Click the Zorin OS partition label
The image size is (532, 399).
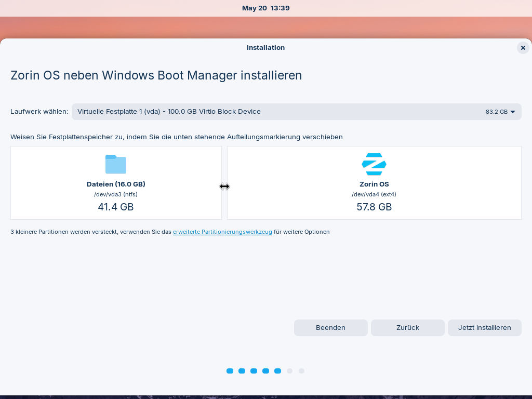click(374, 184)
